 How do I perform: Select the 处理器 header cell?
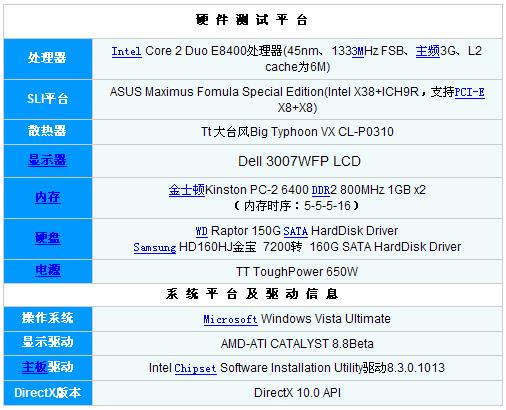click(48, 59)
